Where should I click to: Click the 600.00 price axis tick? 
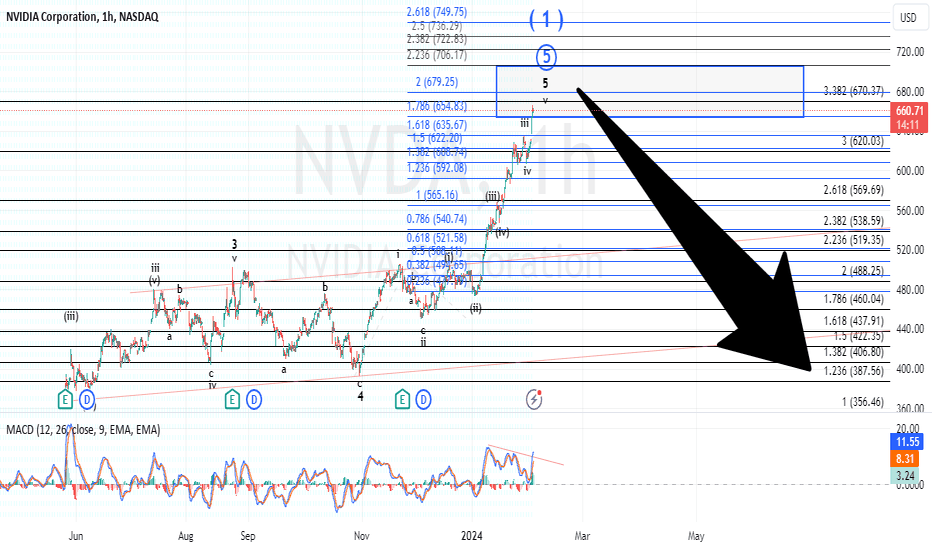910,171
